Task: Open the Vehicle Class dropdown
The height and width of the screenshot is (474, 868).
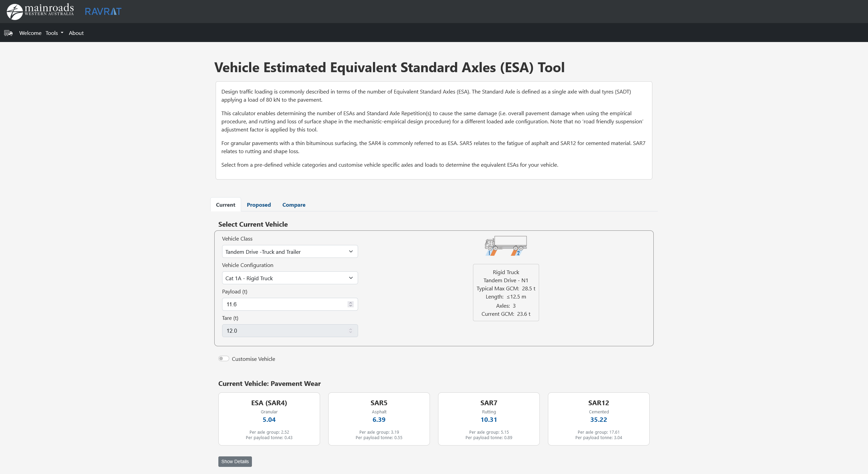Action: pos(290,252)
